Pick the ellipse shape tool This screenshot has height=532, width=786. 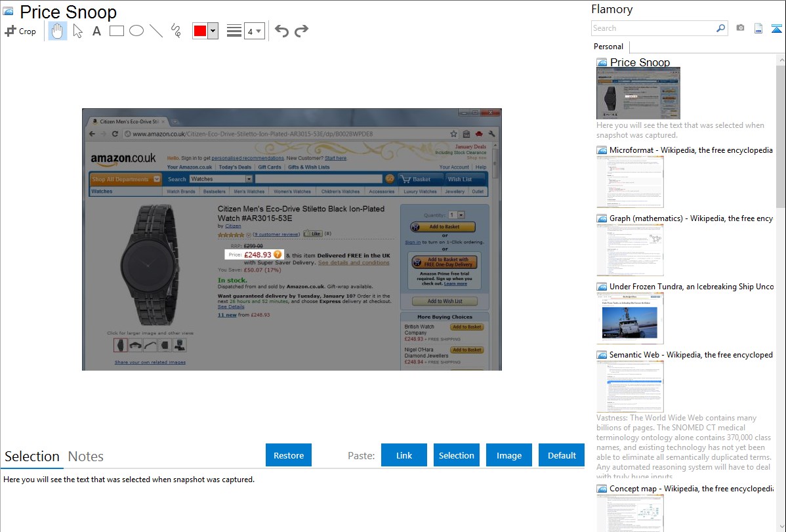pyautogui.click(x=136, y=31)
